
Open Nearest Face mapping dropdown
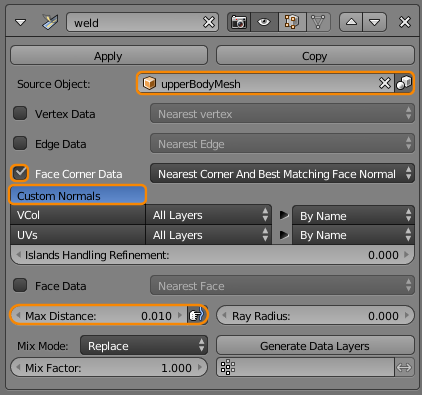click(x=282, y=286)
